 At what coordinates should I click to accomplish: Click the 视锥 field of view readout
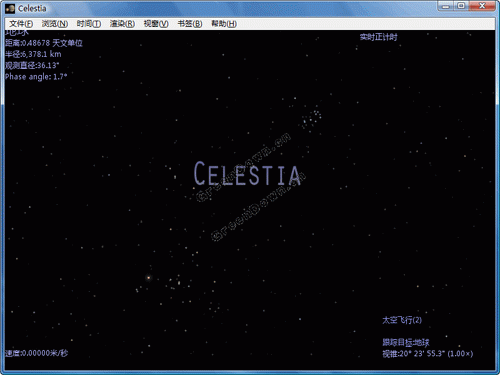[428, 354]
